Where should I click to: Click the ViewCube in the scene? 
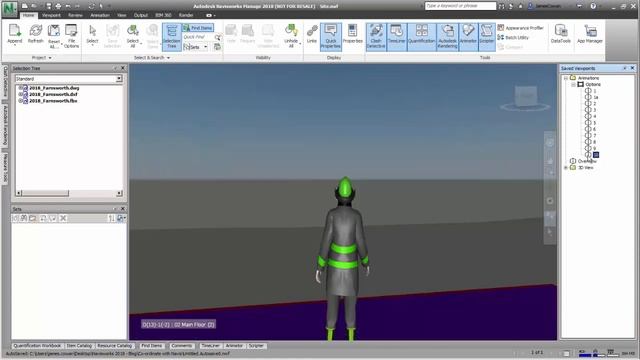click(525, 97)
